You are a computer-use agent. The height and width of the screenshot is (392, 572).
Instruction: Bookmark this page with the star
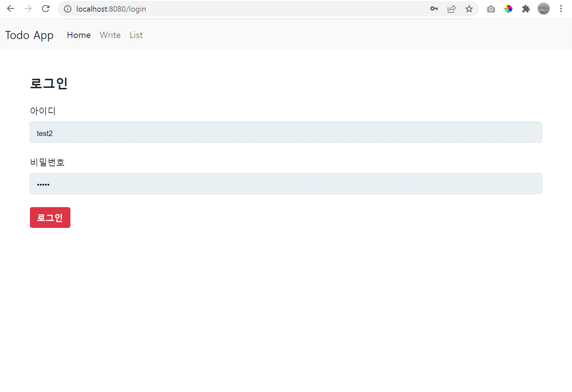(x=469, y=9)
